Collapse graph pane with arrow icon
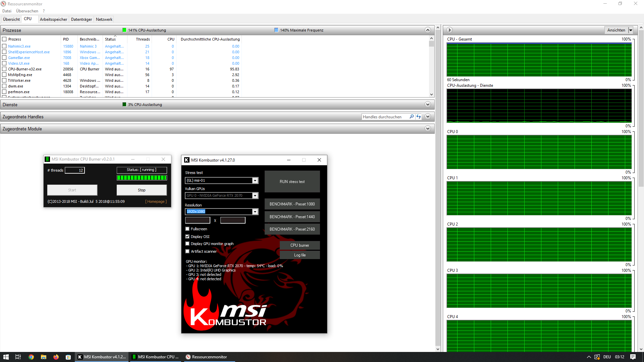Image resolution: width=644 pixels, height=362 pixels. (x=450, y=30)
